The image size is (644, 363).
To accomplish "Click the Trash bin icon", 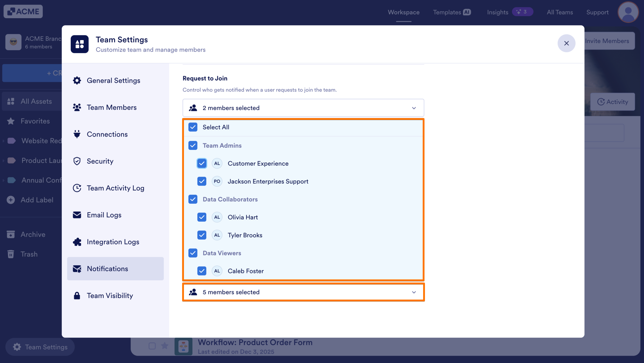I will (11, 254).
